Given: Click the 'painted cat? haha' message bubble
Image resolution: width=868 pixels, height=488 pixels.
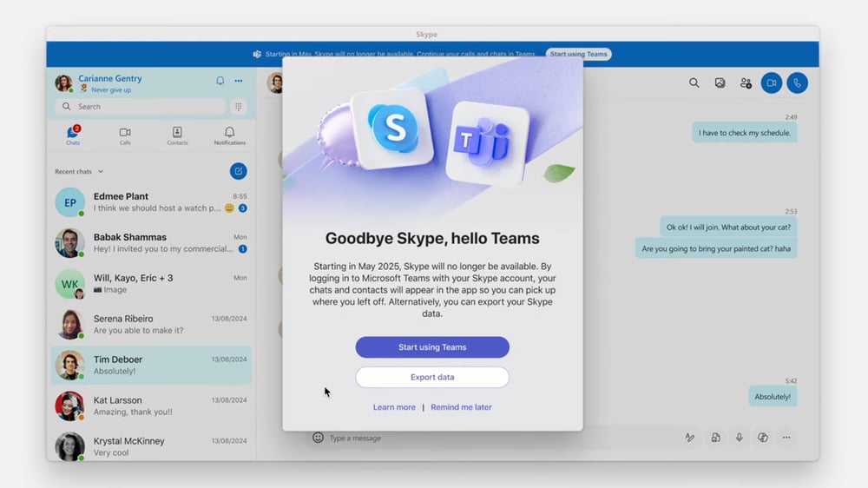Looking at the screenshot, I should pyautogui.click(x=716, y=248).
